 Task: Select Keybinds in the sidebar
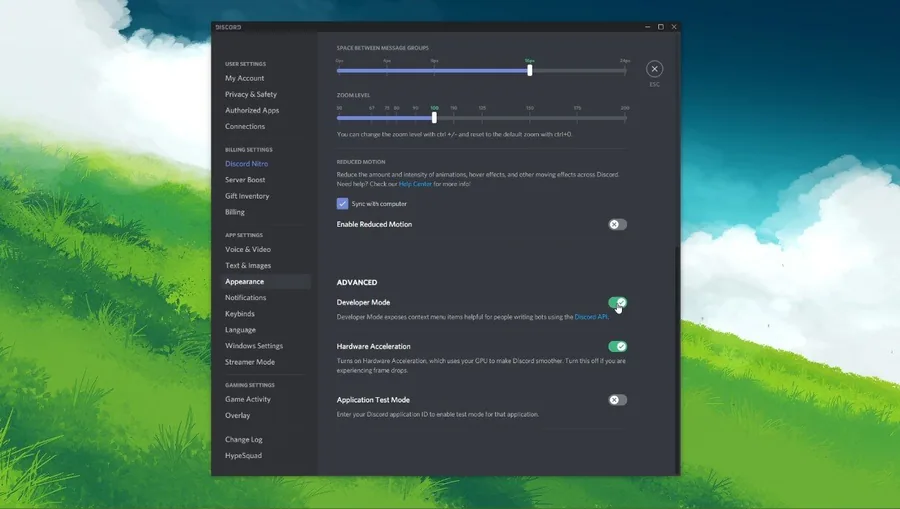240,314
